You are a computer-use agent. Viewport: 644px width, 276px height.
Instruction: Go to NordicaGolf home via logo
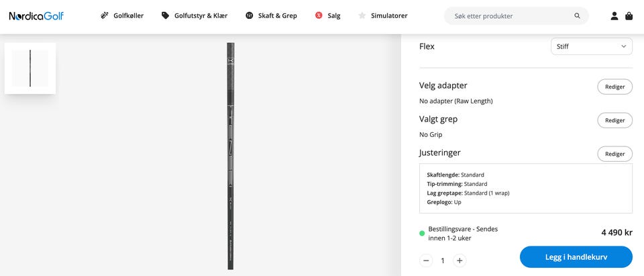36,16
